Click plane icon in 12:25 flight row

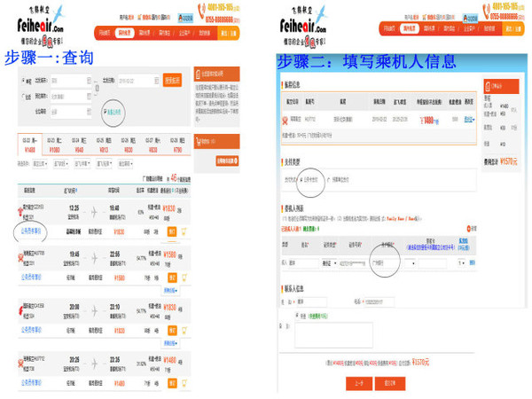(x=94, y=213)
